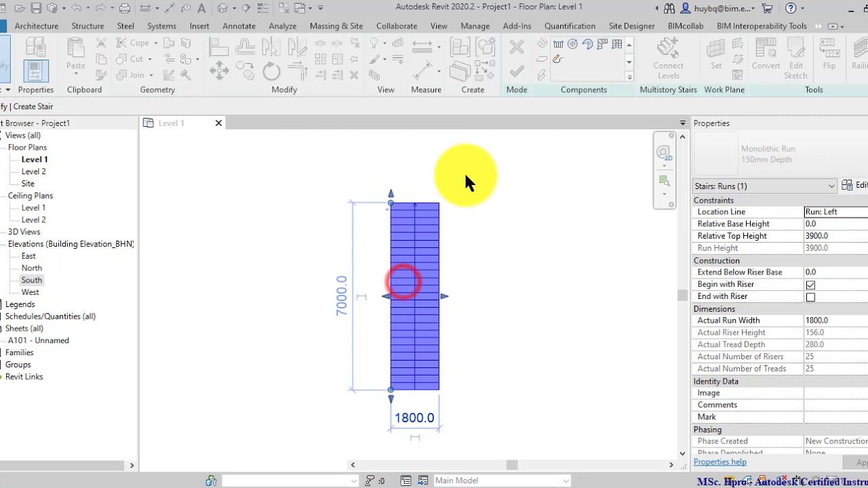Open the view tab list dropdown arrow

point(683,123)
